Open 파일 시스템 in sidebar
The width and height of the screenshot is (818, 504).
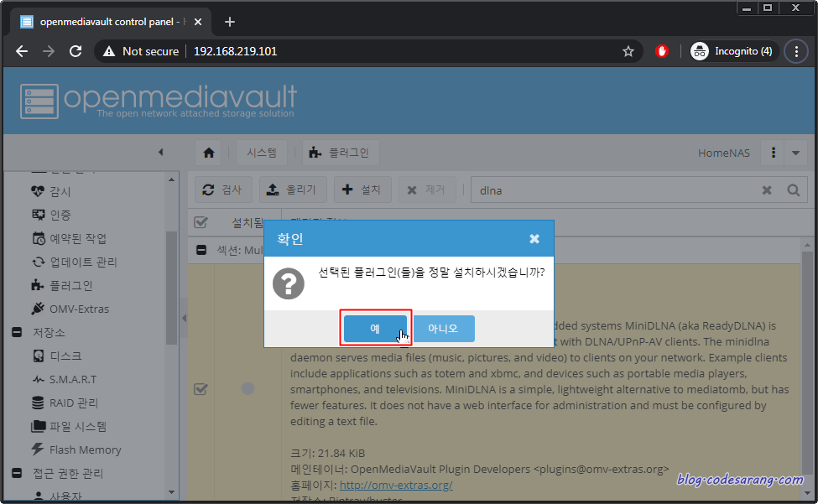click(69, 426)
